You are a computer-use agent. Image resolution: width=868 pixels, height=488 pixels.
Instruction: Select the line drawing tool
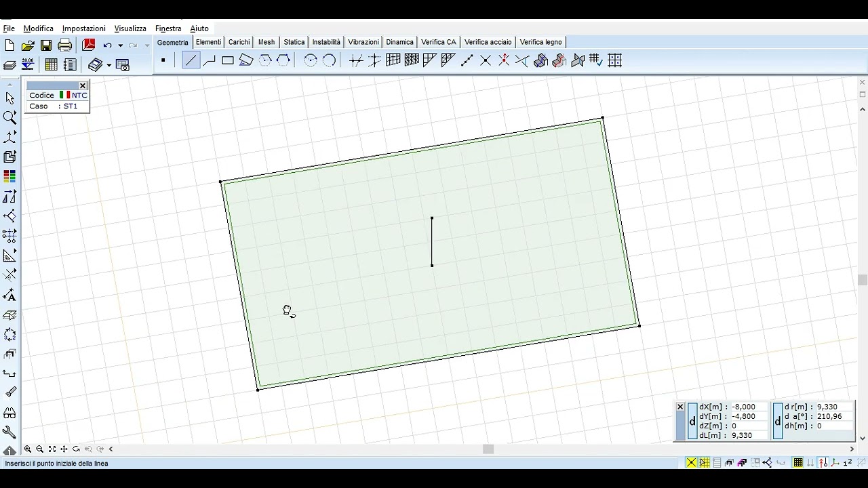[191, 60]
